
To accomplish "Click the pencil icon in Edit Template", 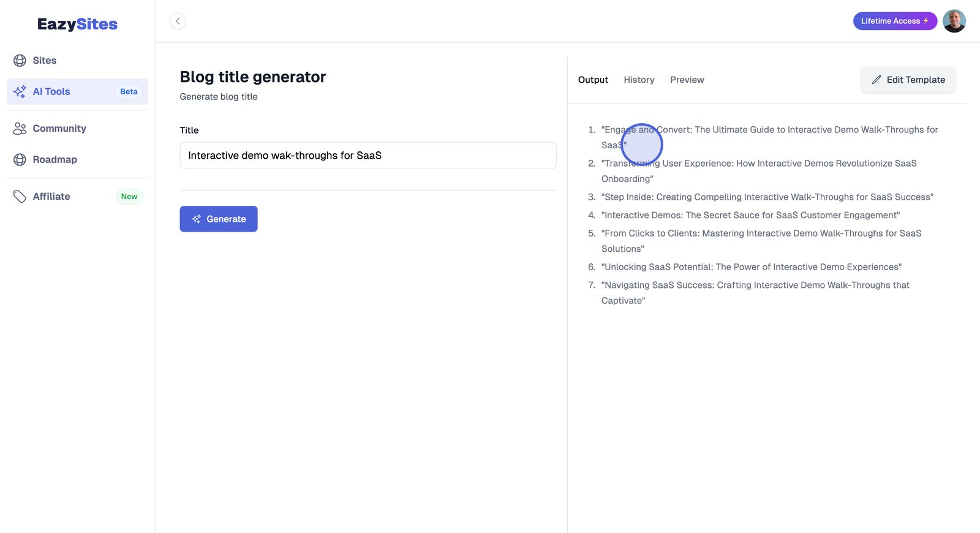I will (x=876, y=80).
